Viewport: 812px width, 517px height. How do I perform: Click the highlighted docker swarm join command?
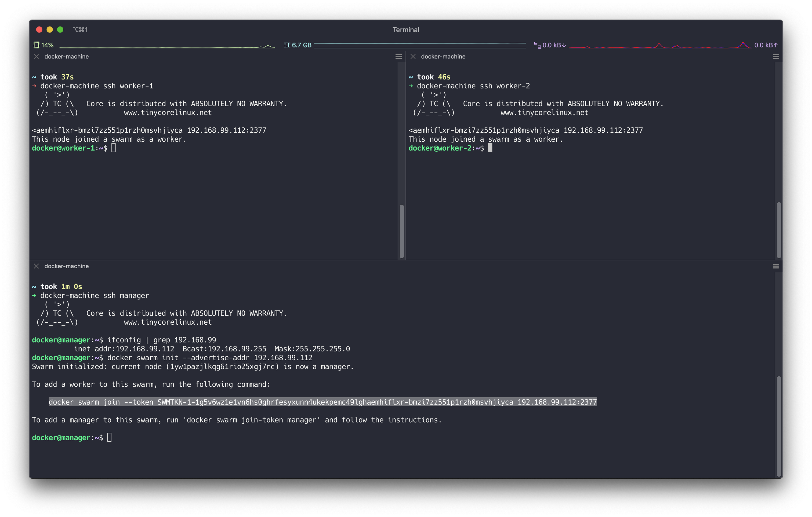point(323,402)
